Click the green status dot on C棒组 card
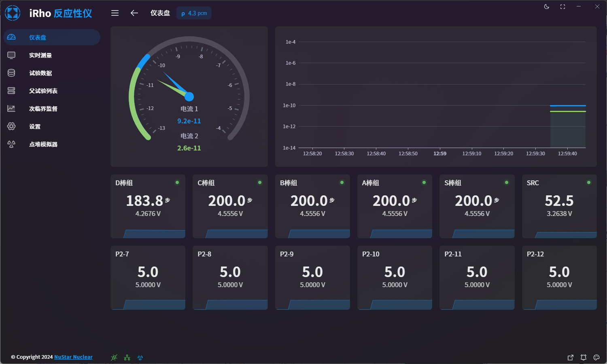The width and height of the screenshot is (607, 364). [x=260, y=182]
